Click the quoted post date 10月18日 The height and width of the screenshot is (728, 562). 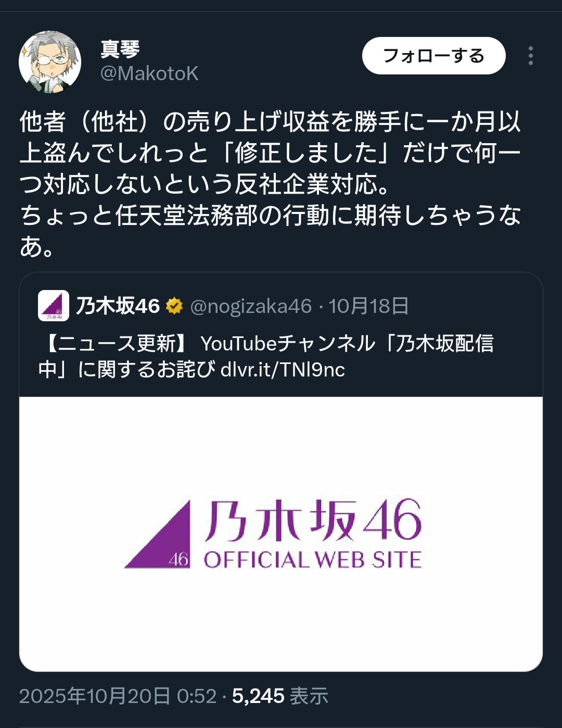click(x=368, y=306)
